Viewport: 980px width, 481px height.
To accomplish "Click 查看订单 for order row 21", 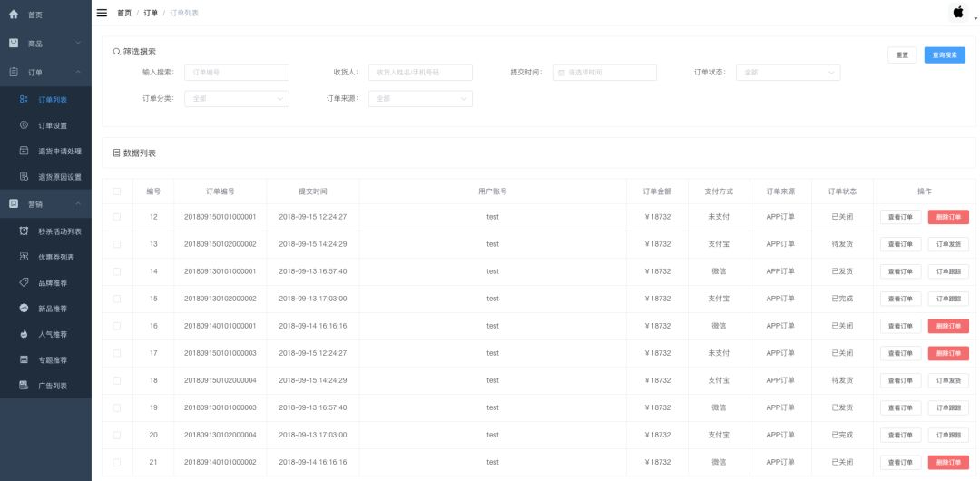I will pos(901,462).
